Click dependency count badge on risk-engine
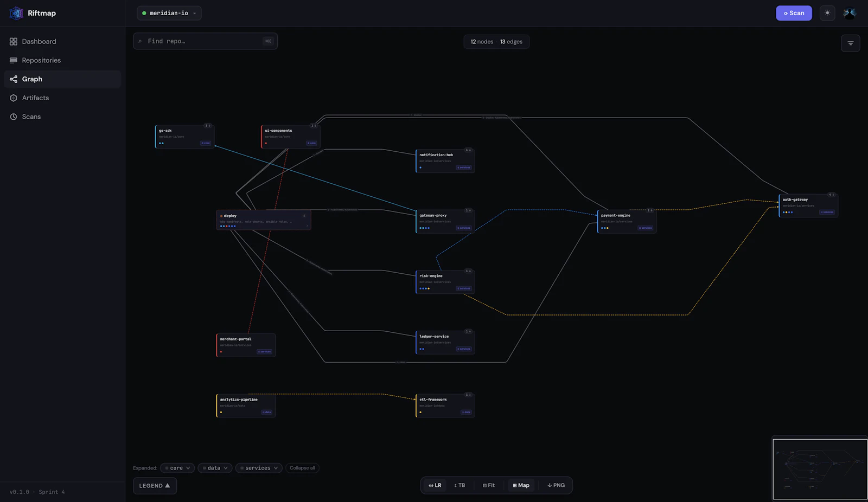Screen dimensions: 868x502 468,271
